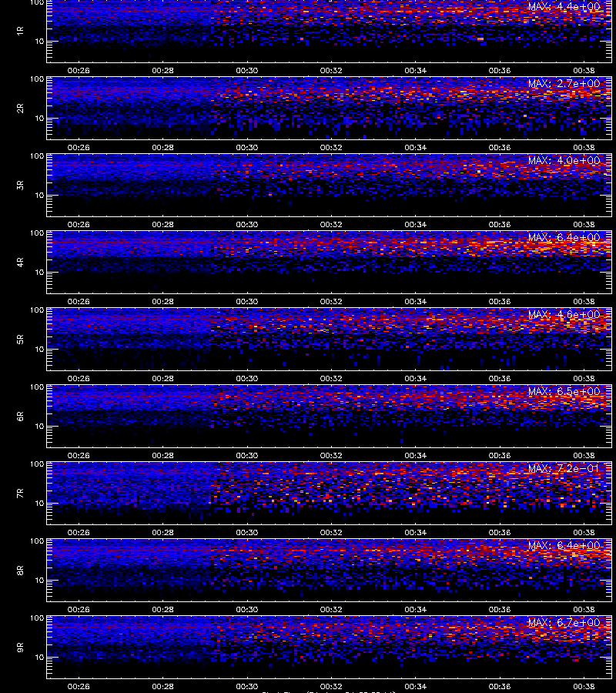Image resolution: width=616 pixels, height=693 pixels.
Task: Click the 00:30 time tick below panel 9R
Action: (246, 686)
